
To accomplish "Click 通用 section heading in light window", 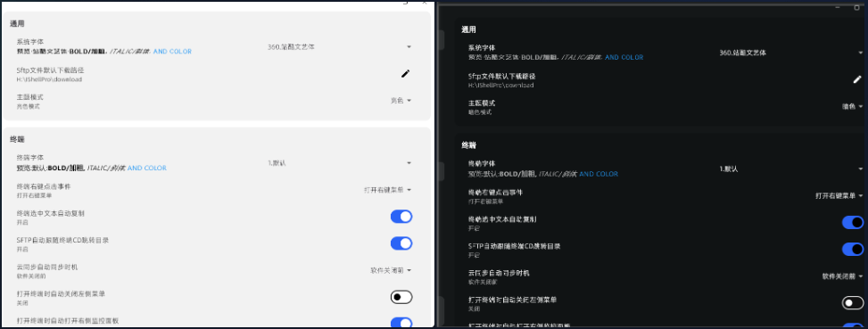I will pyautogui.click(x=17, y=24).
